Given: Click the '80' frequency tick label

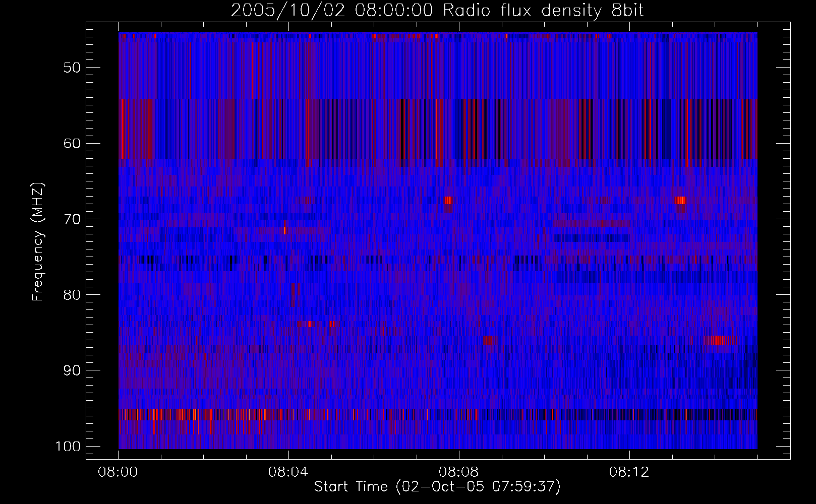Looking at the screenshot, I should click(72, 295).
